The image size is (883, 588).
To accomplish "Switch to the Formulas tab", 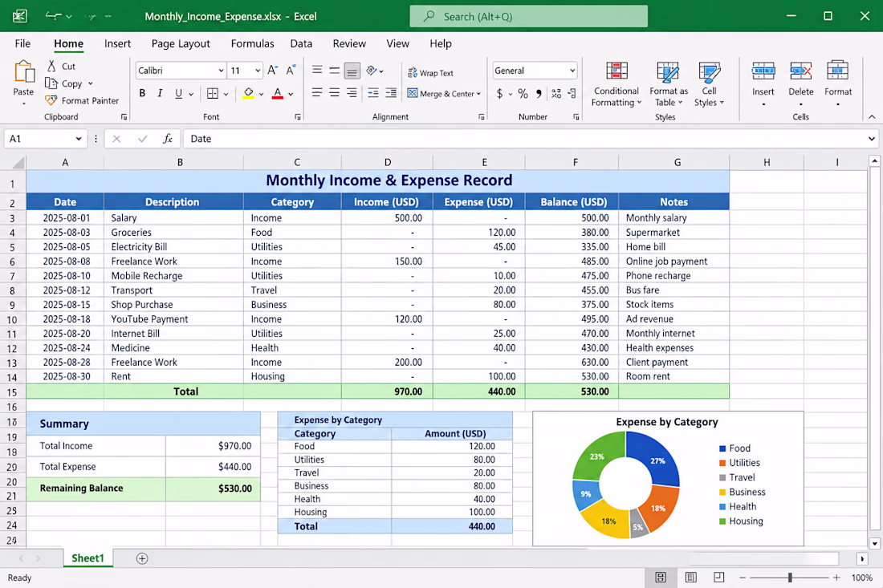I will tap(252, 43).
